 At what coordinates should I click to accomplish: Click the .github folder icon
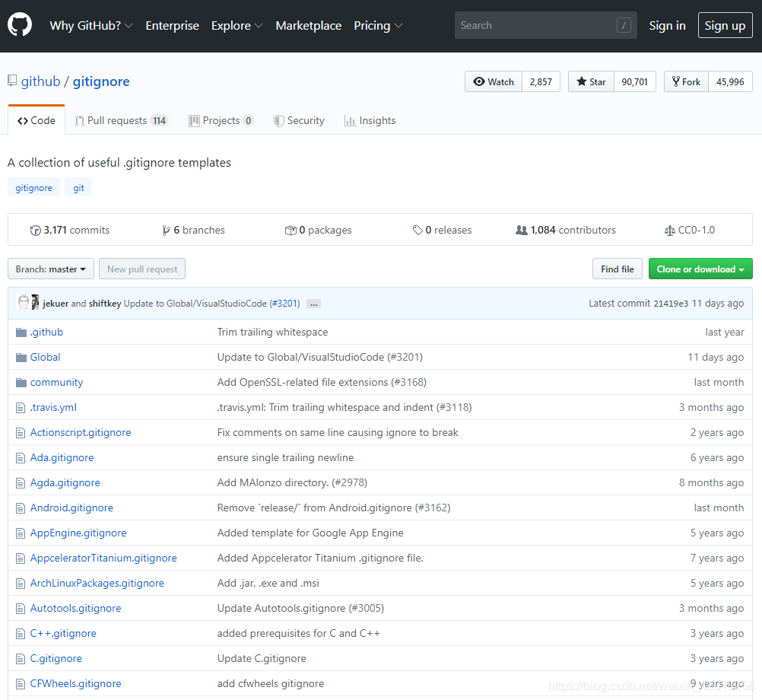(x=21, y=332)
